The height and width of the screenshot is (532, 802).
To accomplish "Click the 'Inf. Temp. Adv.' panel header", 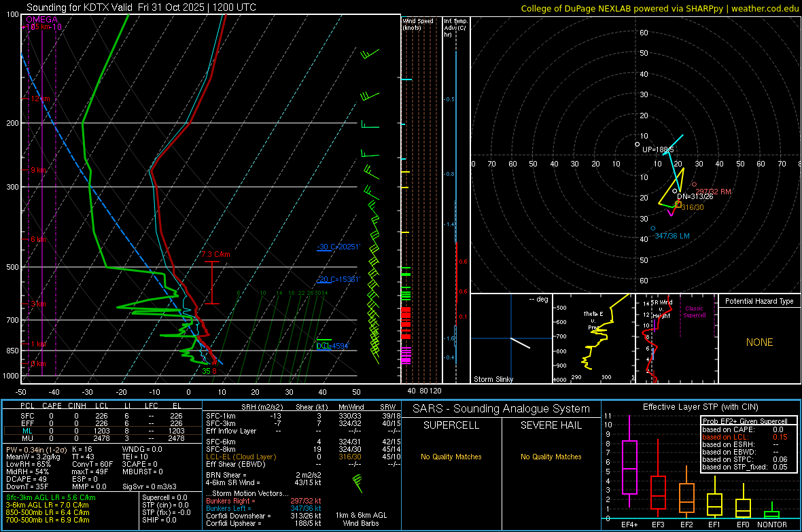I will click(x=455, y=28).
